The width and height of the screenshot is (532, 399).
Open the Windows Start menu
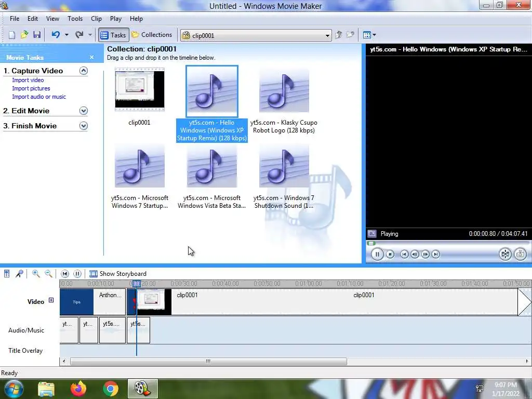14,389
